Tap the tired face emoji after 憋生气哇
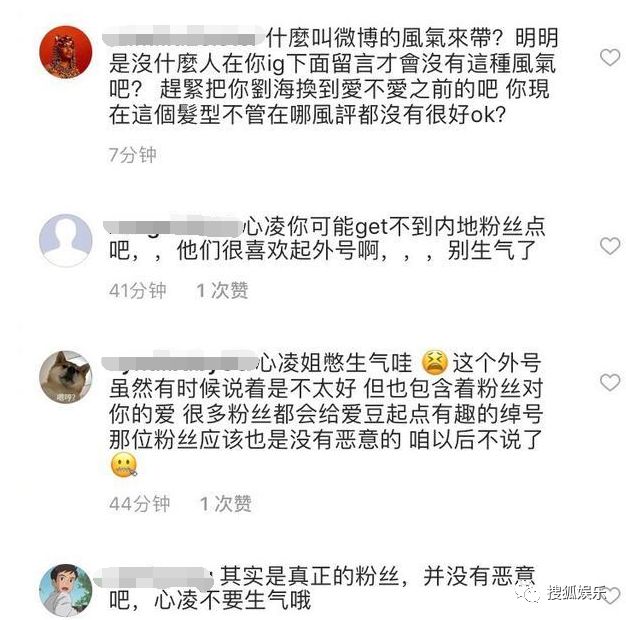Viewport: 626px width, 620px height. (435, 362)
